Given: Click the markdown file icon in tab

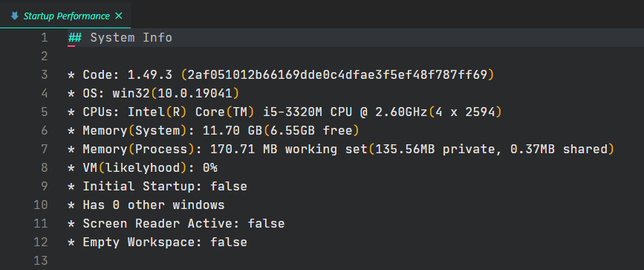Looking at the screenshot, I should click(14, 16).
